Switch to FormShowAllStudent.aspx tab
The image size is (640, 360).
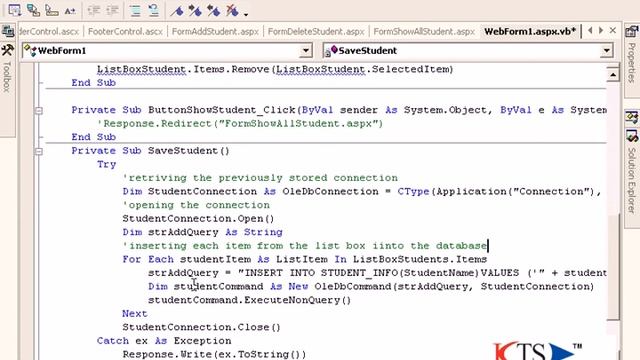pos(424,31)
